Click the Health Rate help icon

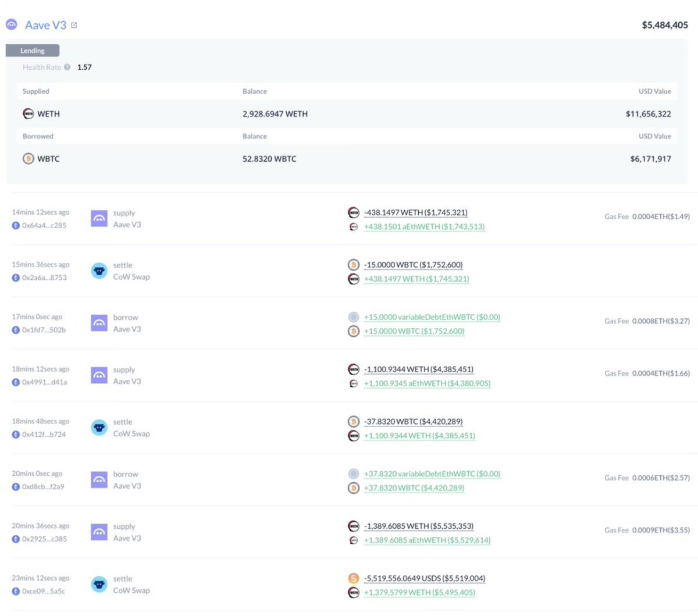point(67,67)
